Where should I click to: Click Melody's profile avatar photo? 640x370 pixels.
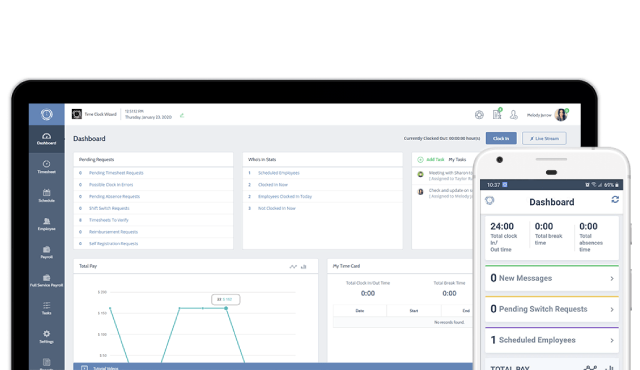(561, 115)
